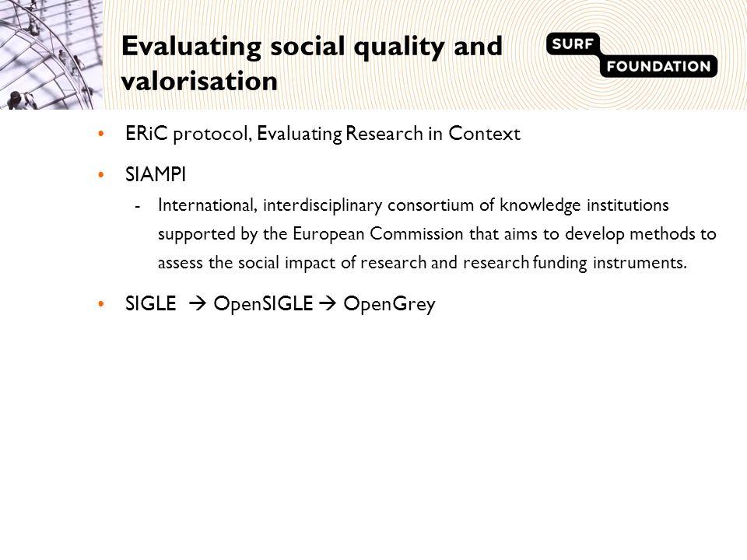Click the SIAMPI bullet text
747x560 pixels.
tap(156, 174)
